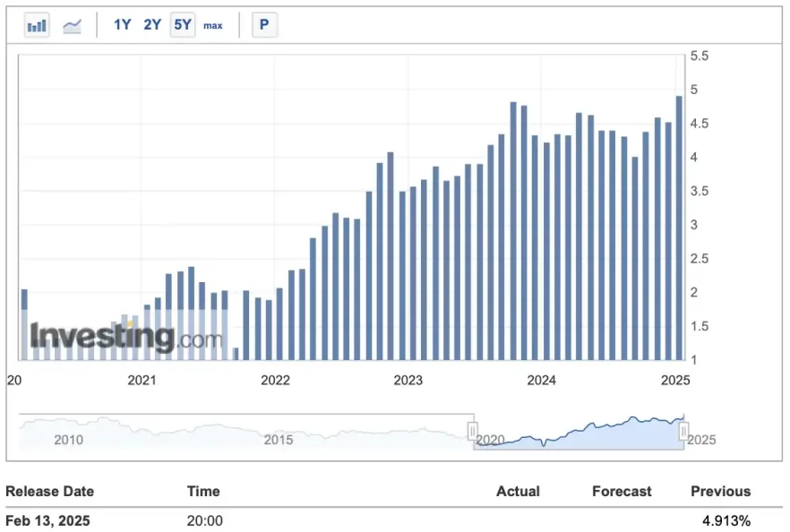This screenshot has height=532, width=790.
Task: Show the max time range
Action: [213, 25]
